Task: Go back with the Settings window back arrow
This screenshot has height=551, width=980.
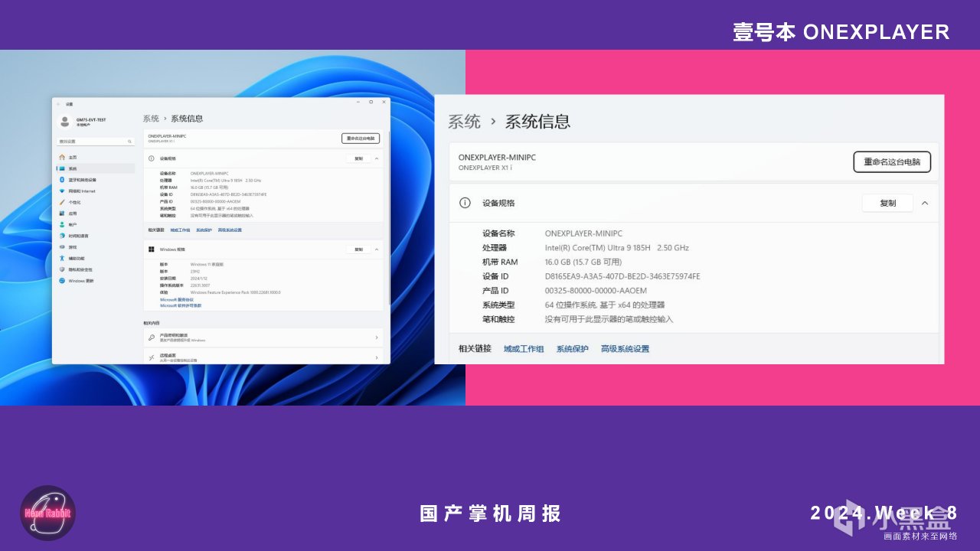Action: click(x=58, y=104)
